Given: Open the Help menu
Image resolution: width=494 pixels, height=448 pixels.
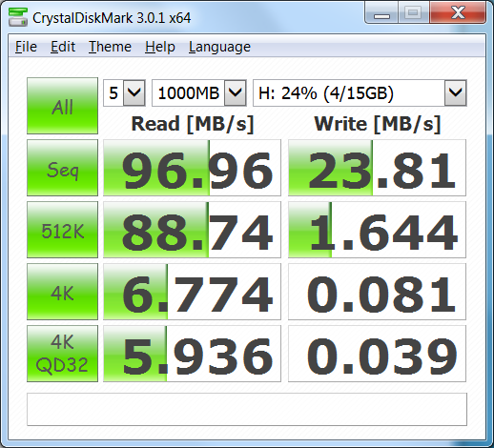Looking at the screenshot, I should (x=160, y=47).
